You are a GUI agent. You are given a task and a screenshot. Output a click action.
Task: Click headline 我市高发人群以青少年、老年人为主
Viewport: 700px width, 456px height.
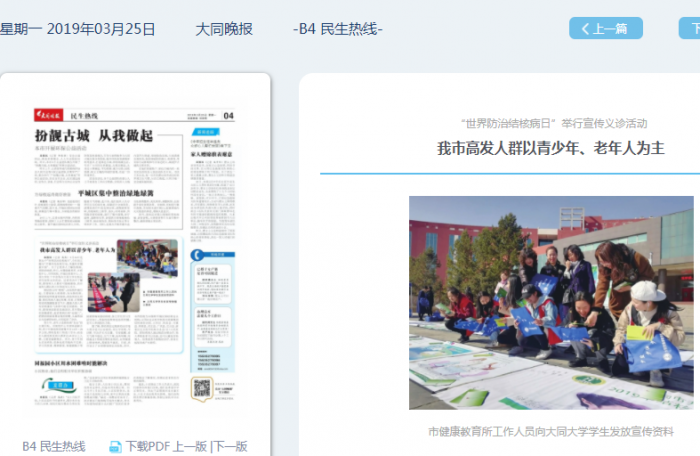click(551, 148)
